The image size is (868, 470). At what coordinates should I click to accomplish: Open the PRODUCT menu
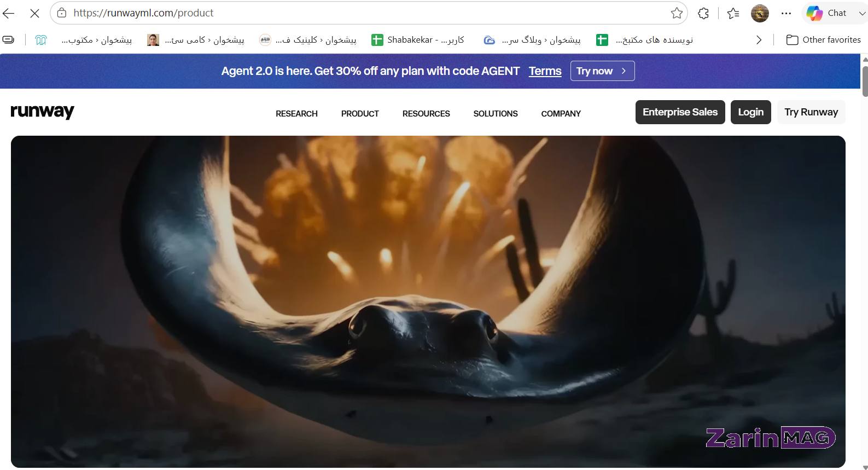(x=360, y=114)
